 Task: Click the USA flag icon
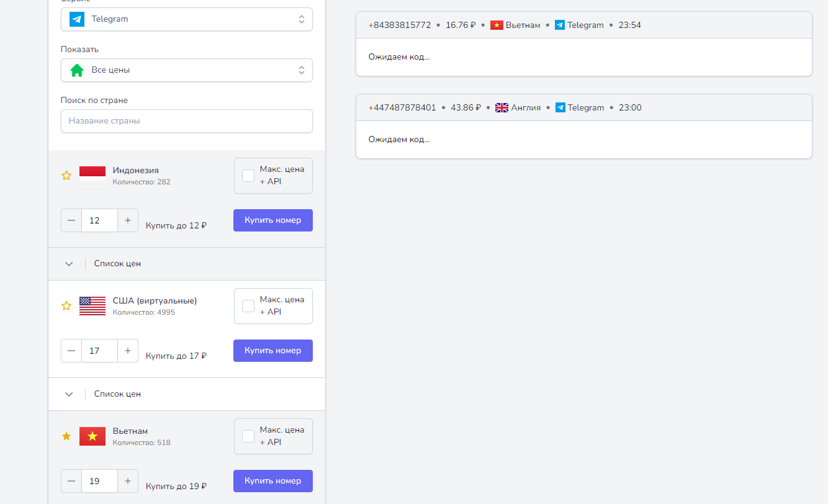point(92,306)
